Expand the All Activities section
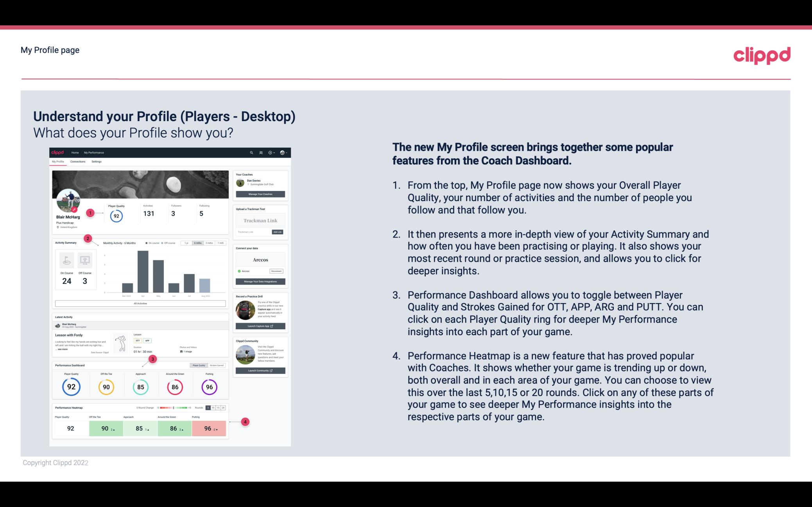The image size is (812, 507). click(140, 304)
